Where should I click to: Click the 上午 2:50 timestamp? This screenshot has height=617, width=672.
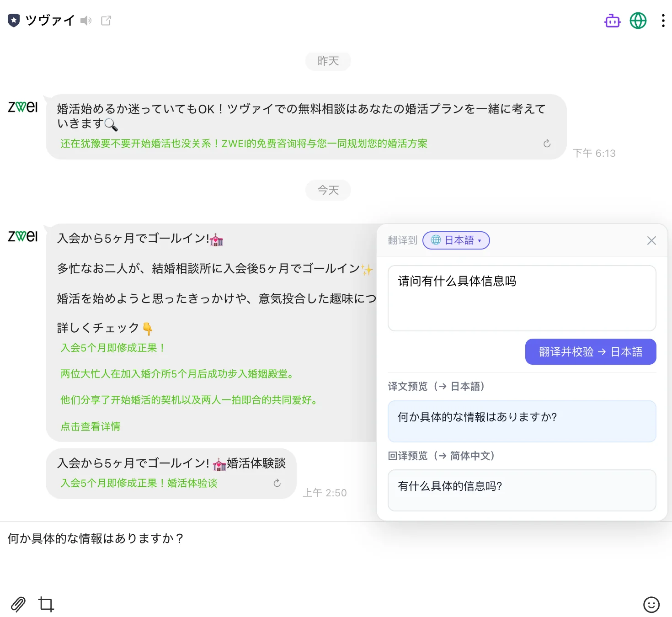tap(325, 493)
